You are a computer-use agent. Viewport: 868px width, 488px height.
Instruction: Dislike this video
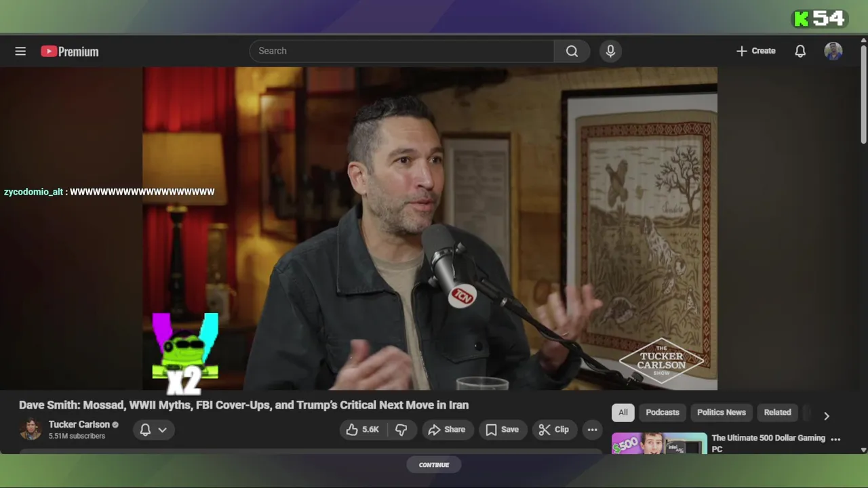pos(401,430)
